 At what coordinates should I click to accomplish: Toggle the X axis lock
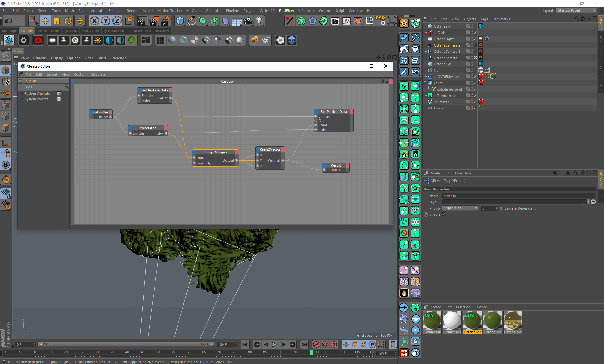94,21
